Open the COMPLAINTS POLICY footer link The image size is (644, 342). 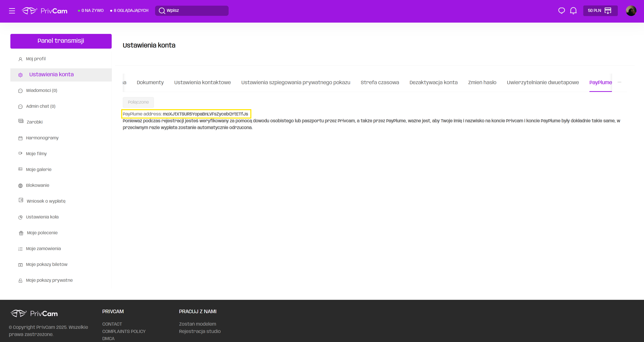point(124,331)
